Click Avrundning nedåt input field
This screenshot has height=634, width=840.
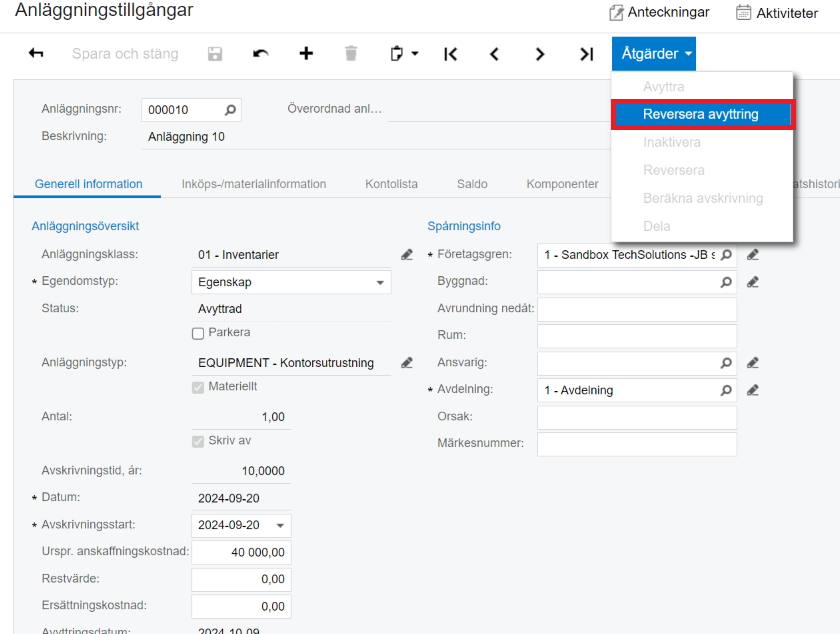coord(637,309)
